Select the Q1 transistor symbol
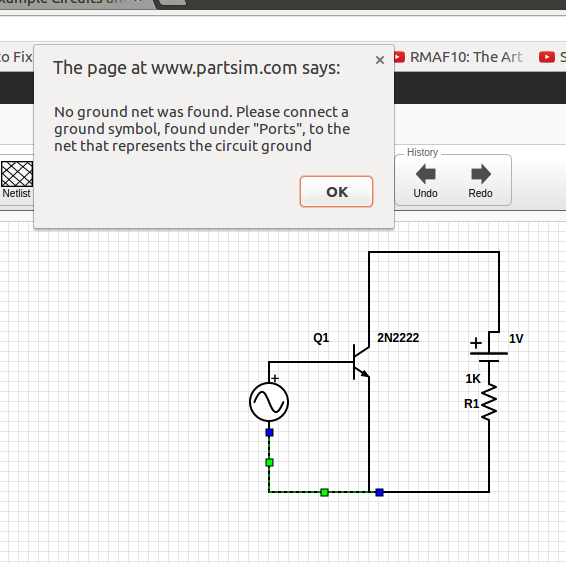The height and width of the screenshot is (563, 566). 361,362
